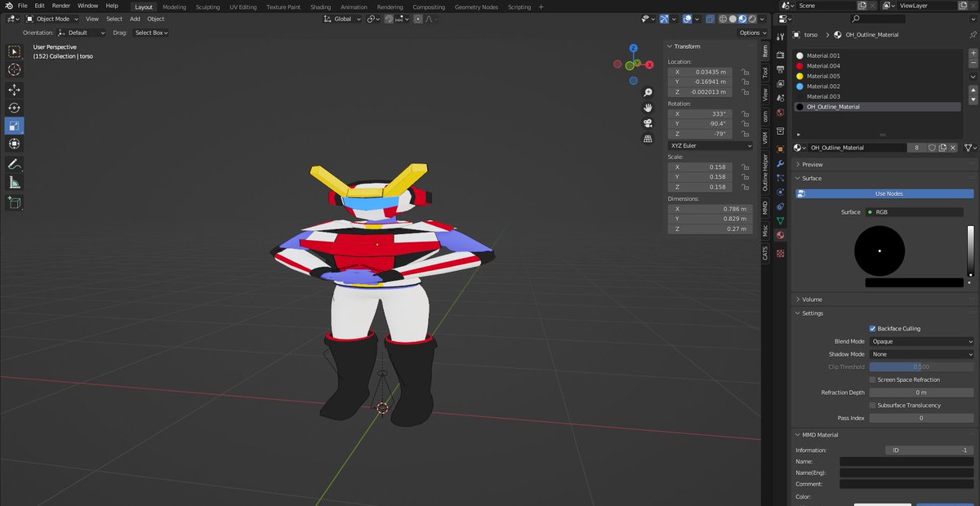Open the XYZ Euler rotation mode dropdown
Screen dimensions: 980x506
(x=710, y=145)
